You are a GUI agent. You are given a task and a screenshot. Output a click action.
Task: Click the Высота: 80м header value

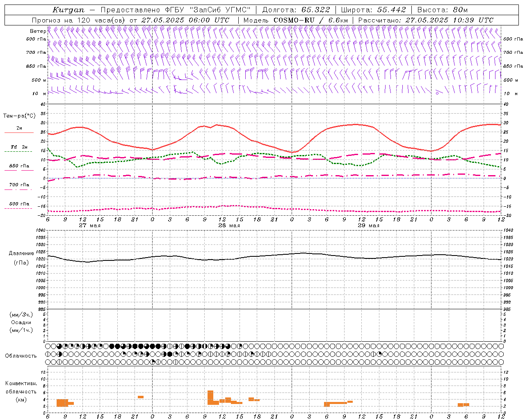443,10
